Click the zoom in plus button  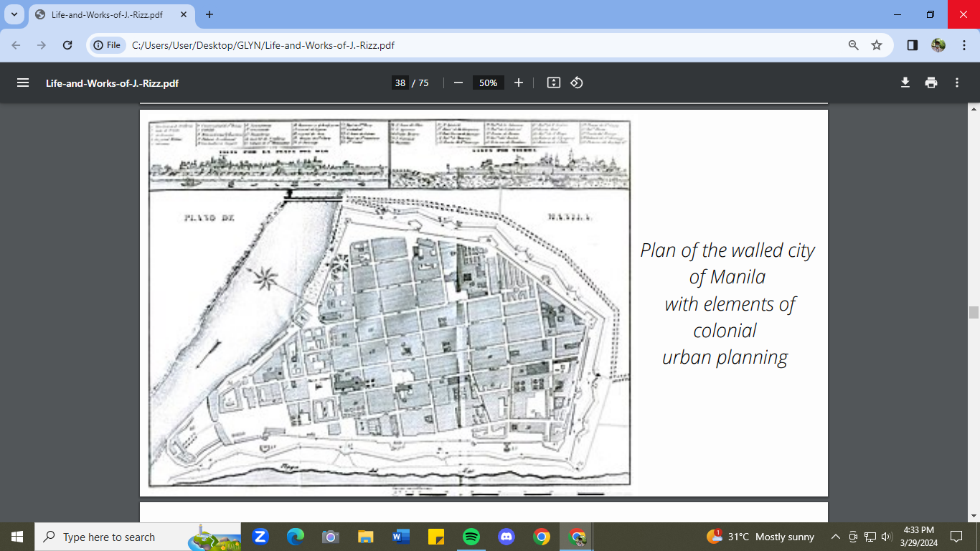[x=519, y=83]
